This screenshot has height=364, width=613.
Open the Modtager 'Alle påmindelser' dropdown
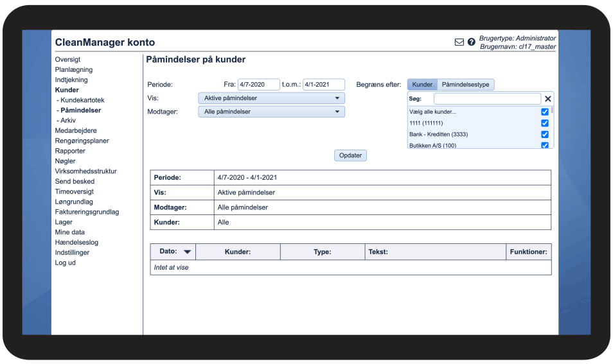pos(271,112)
